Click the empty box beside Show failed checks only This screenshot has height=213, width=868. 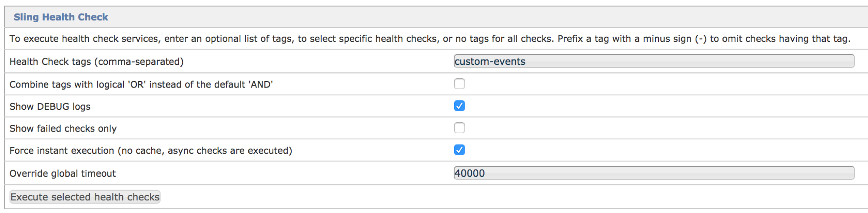pyautogui.click(x=459, y=128)
